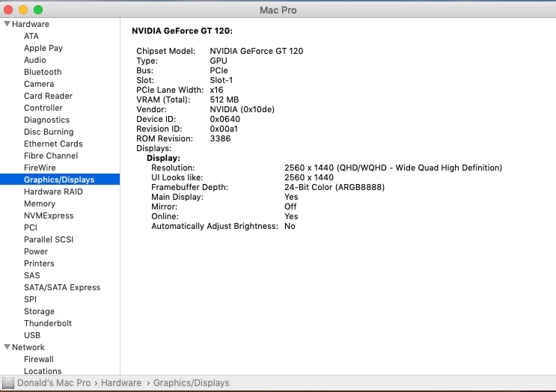556x392 pixels.
Task: Click the Device ID value 0x0640
Action: [x=224, y=119]
